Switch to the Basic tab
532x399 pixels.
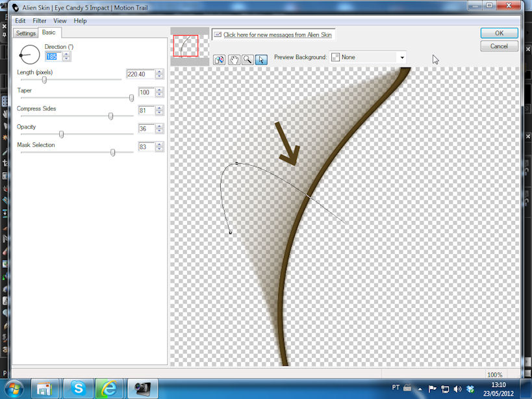click(49, 32)
